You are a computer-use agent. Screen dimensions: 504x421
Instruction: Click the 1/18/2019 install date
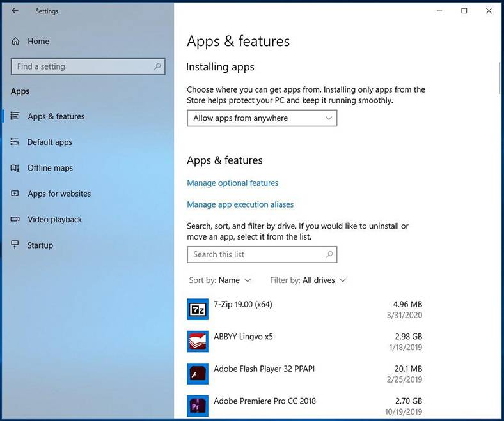[406, 347]
